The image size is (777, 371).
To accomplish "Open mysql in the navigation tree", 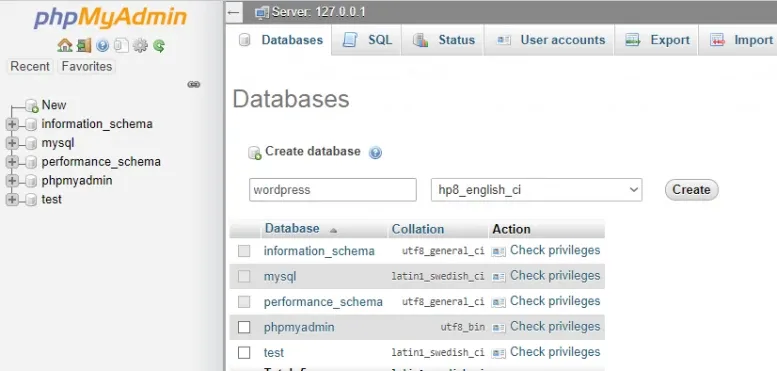I will [x=58, y=143].
